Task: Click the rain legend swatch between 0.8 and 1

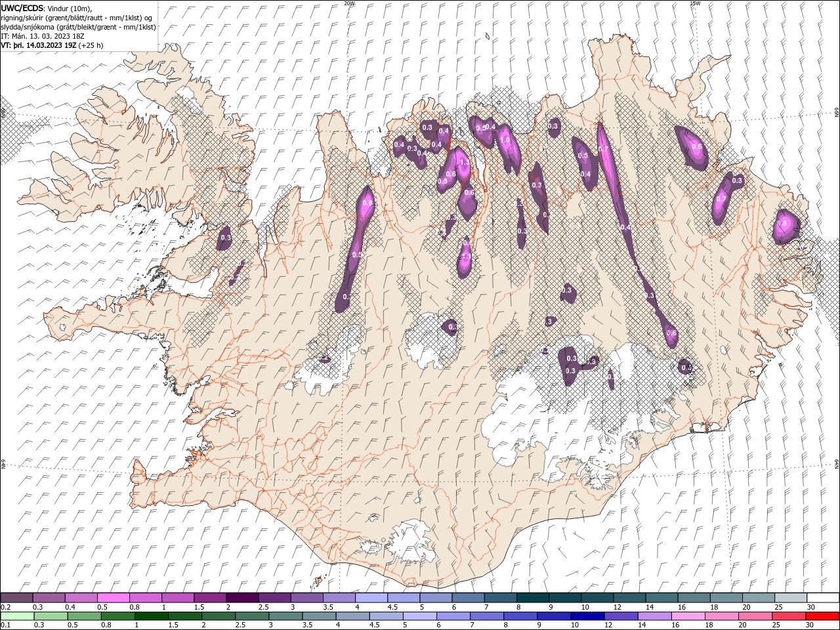Action: [x=118, y=616]
